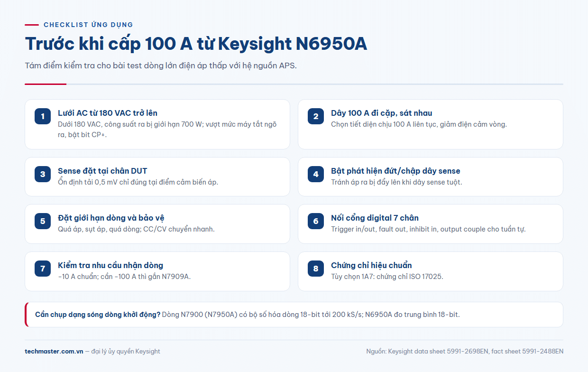Click the number 4 badge

point(316,174)
